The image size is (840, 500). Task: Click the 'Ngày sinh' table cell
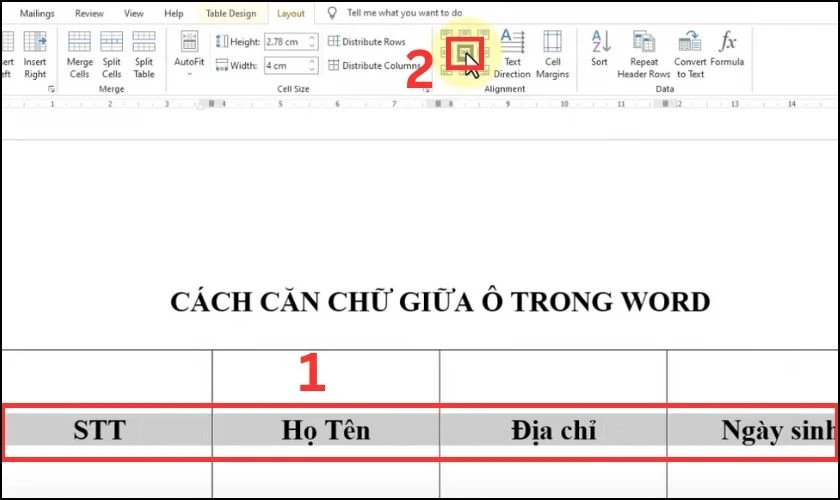[752, 430]
